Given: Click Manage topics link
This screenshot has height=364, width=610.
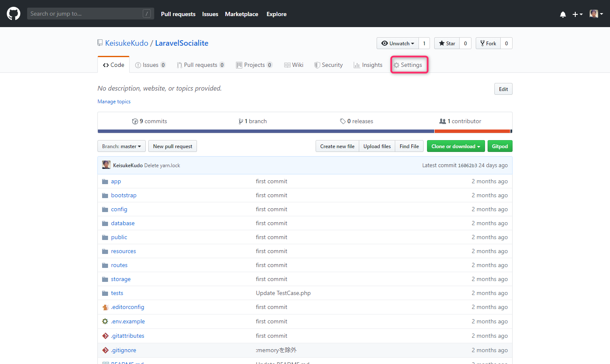Looking at the screenshot, I should 114,102.
